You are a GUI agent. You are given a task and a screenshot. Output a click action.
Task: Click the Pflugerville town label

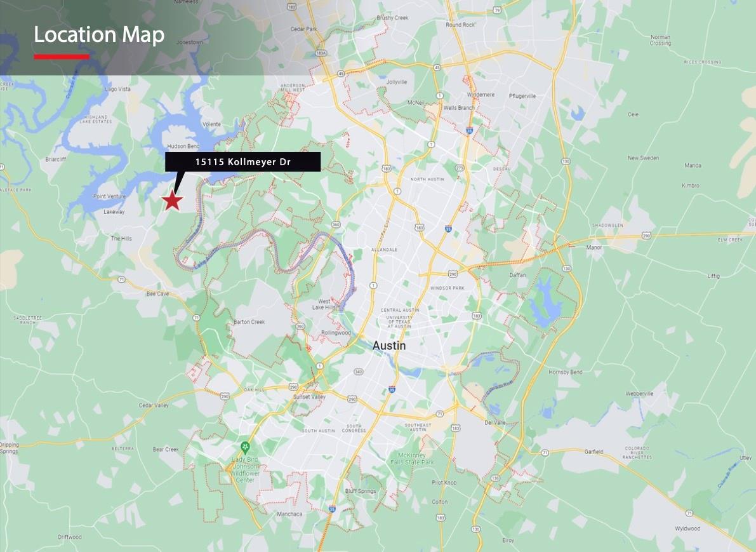tap(522, 96)
